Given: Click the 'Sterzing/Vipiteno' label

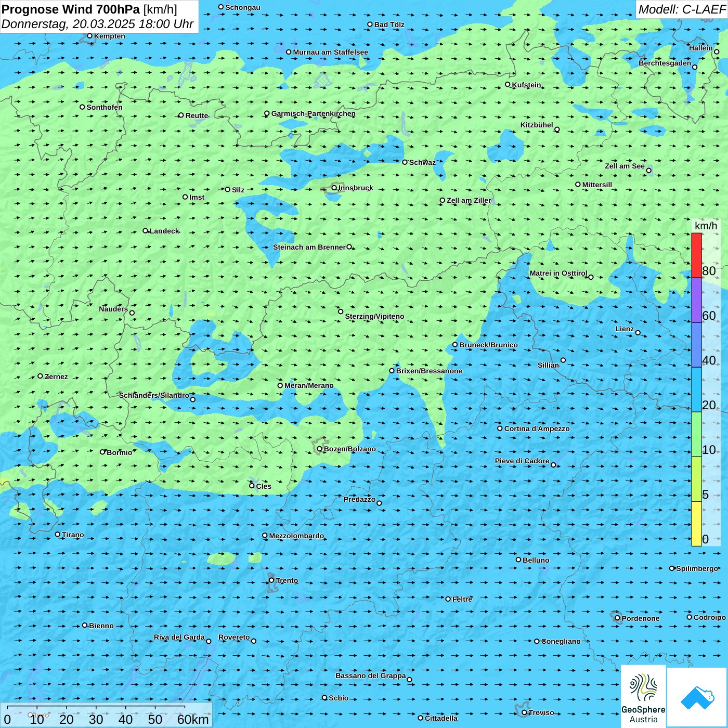Looking at the screenshot, I should pos(374,316).
